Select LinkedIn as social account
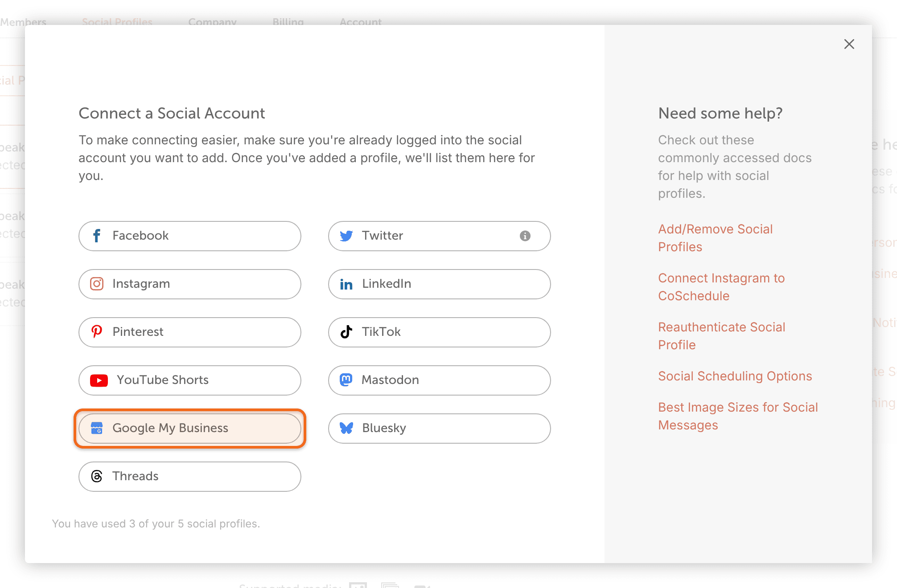This screenshot has width=897, height=588. click(x=440, y=284)
